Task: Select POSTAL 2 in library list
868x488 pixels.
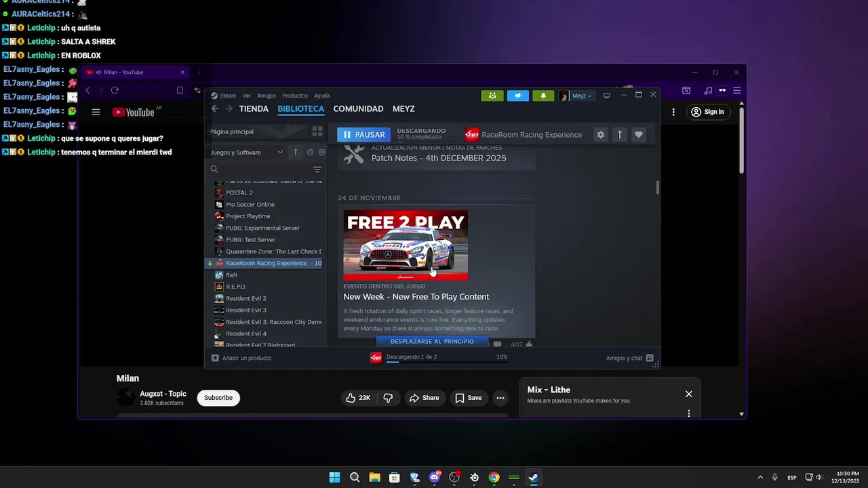Action: [239, 192]
